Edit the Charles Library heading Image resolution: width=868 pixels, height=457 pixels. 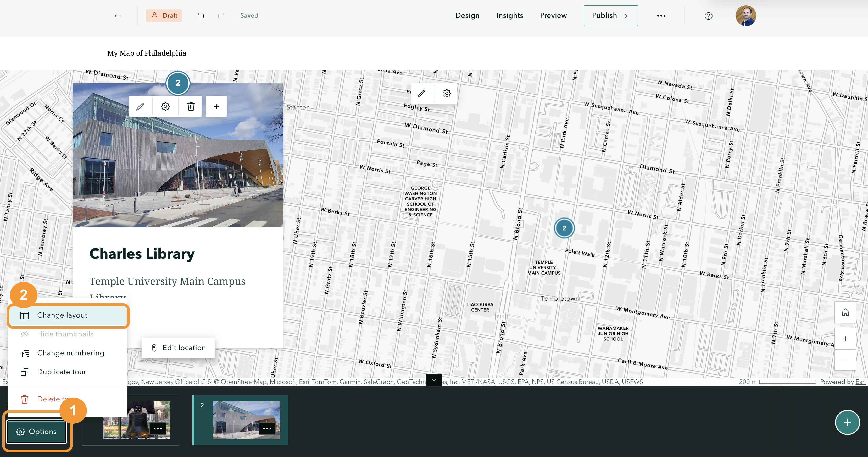click(x=142, y=254)
